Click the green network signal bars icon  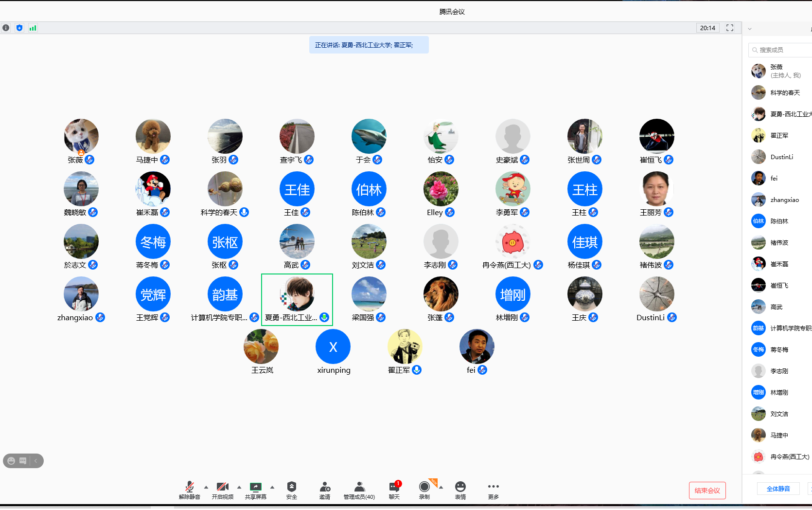tap(33, 28)
